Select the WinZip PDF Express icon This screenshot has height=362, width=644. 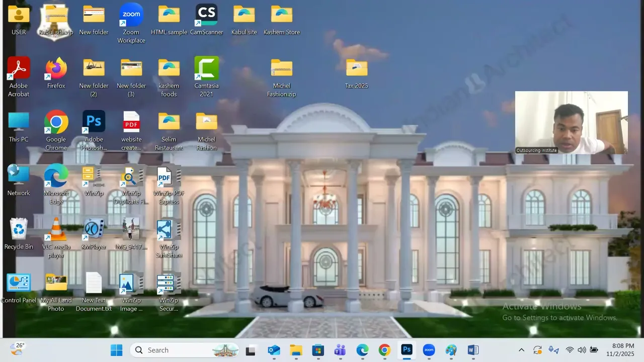click(x=169, y=184)
